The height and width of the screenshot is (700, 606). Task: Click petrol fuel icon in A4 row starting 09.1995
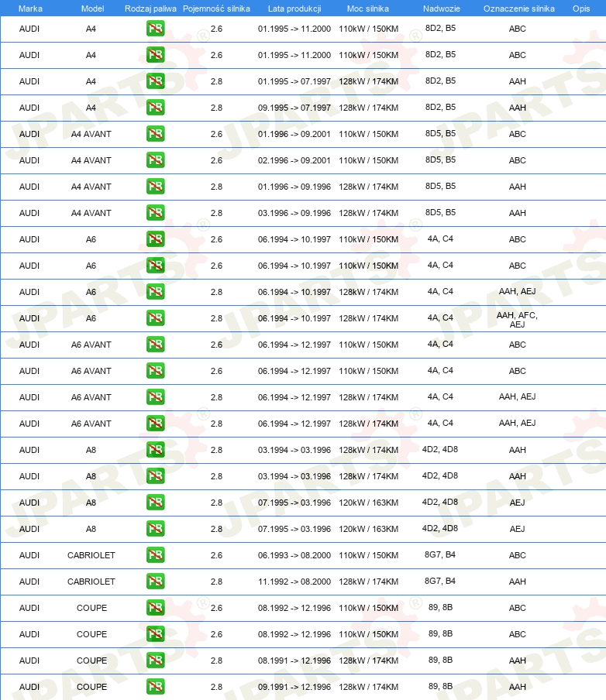[x=156, y=108]
